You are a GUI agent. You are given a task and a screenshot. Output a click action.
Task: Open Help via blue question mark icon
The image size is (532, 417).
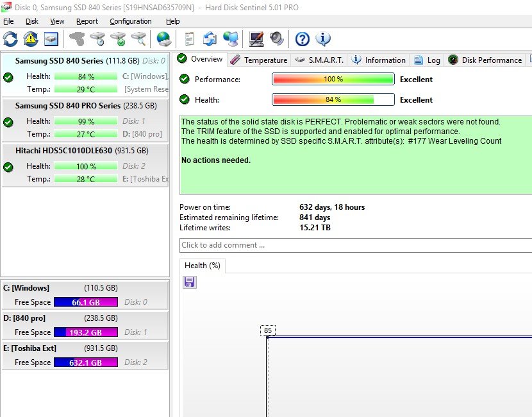point(303,39)
